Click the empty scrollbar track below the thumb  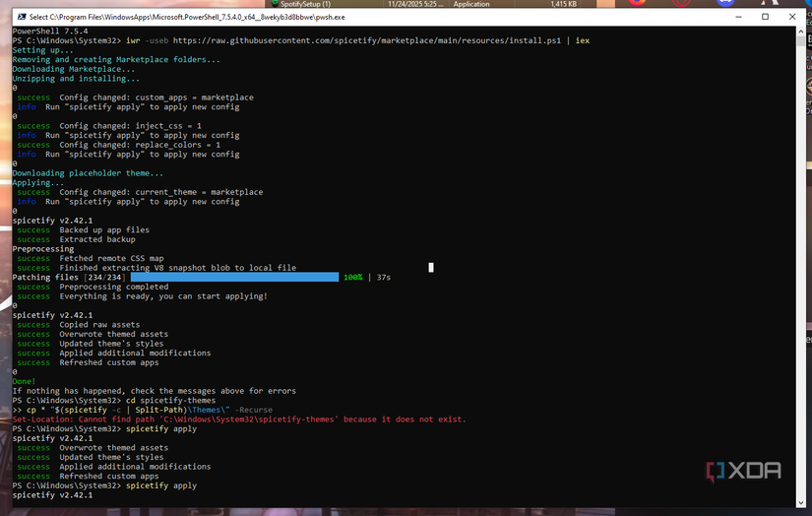(x=801, y=272)
